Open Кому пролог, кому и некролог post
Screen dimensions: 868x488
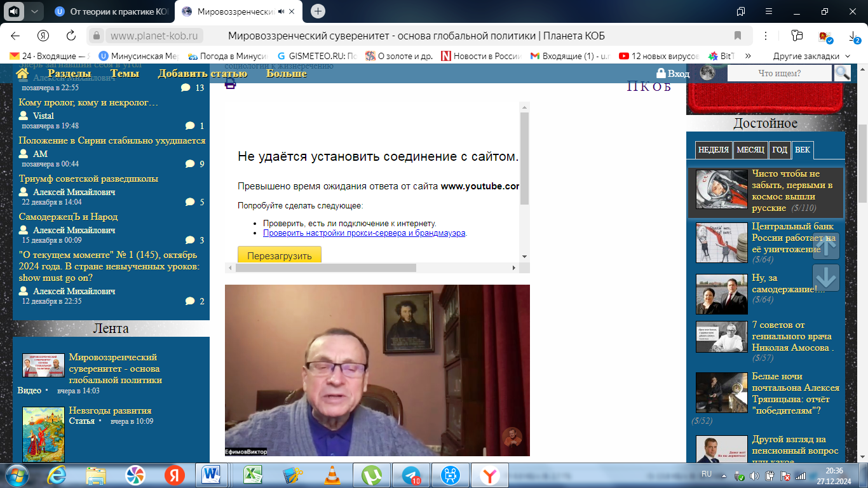[x=88, y=102]
